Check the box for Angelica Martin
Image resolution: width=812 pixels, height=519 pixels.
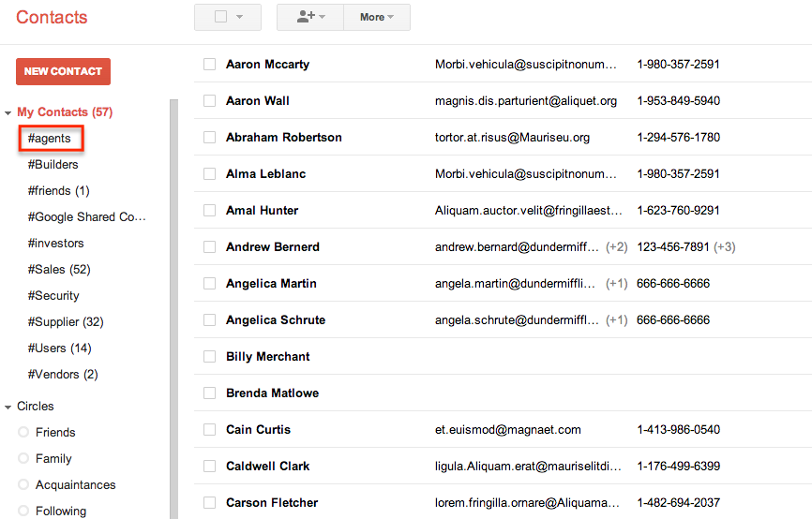pos(209,284)
